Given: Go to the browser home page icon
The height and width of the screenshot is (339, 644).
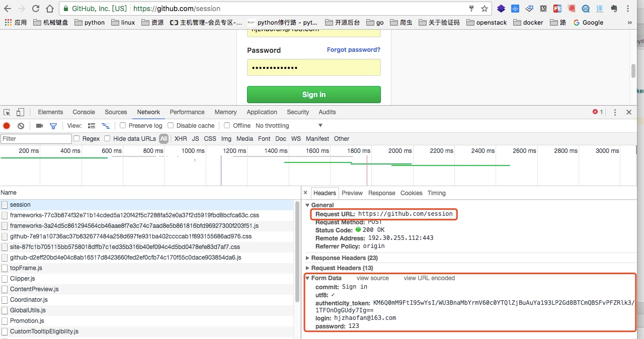Looking at the screenshot, I should click(49, 9).
